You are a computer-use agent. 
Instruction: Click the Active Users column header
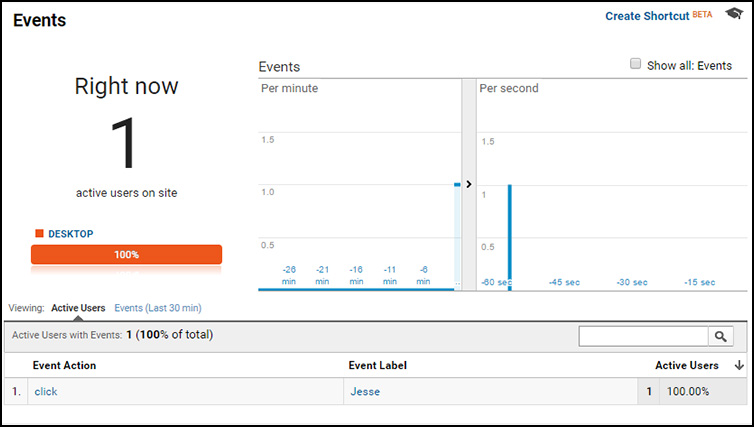pyautogui.click(x=686, y=366)
